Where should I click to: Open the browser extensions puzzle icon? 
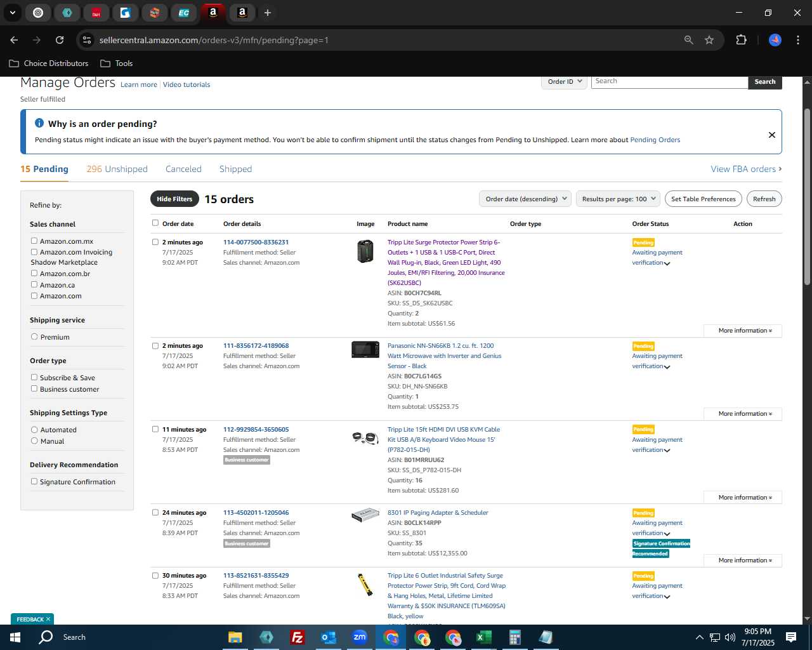click(741, 40)
